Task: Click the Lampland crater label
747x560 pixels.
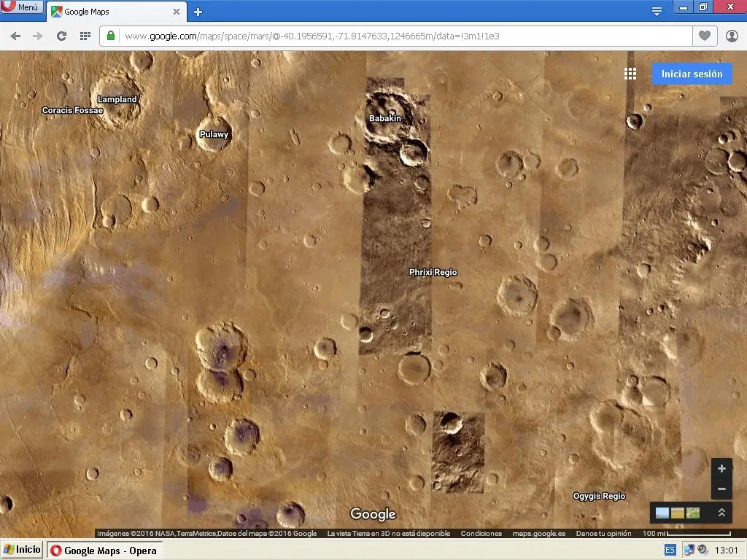Action: coord(117,99)
